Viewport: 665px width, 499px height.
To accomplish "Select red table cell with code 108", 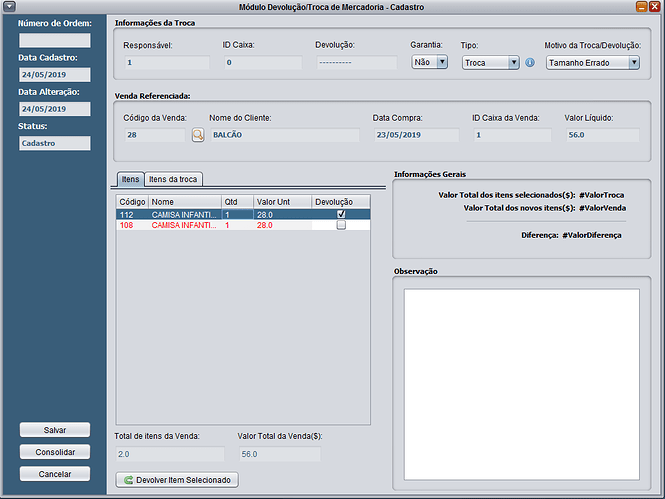I will (x=132, y=225).
